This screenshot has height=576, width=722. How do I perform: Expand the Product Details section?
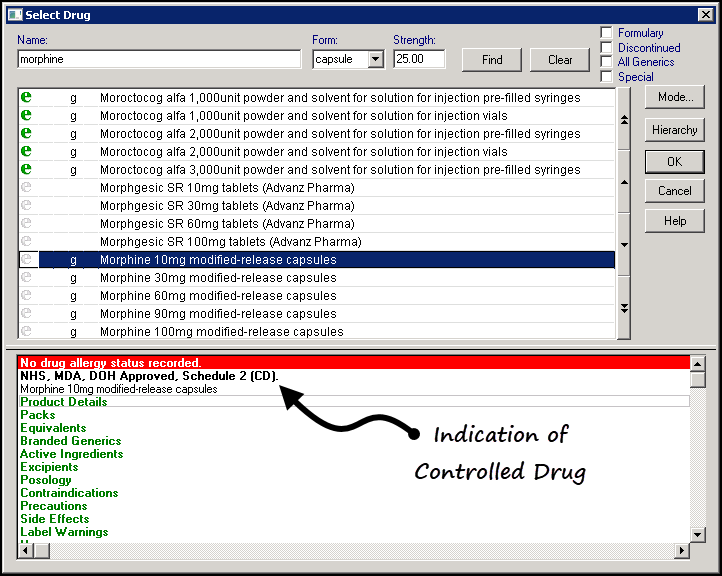point(64,402)
